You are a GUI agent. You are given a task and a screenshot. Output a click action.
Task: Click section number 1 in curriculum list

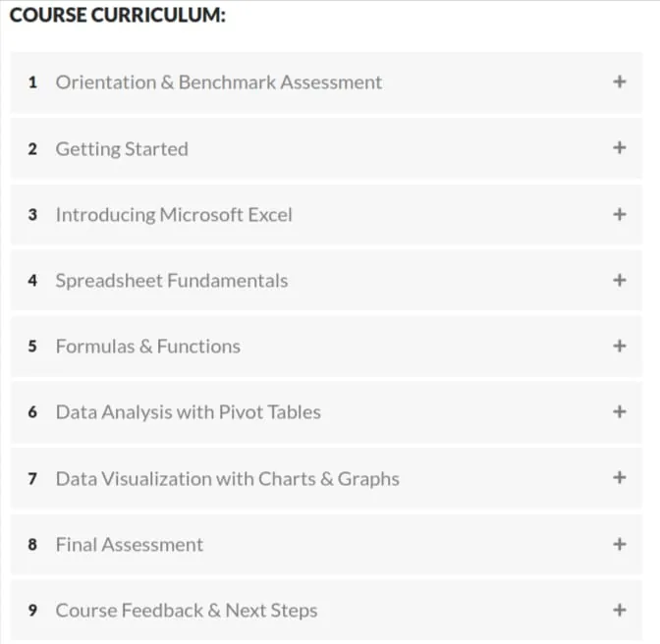tap(32, 82)
